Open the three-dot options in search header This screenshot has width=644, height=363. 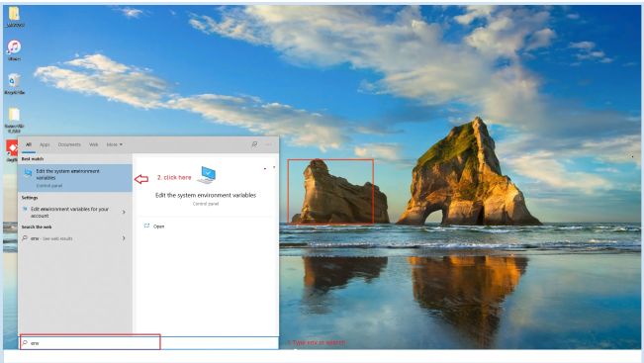tap(269, 144)
